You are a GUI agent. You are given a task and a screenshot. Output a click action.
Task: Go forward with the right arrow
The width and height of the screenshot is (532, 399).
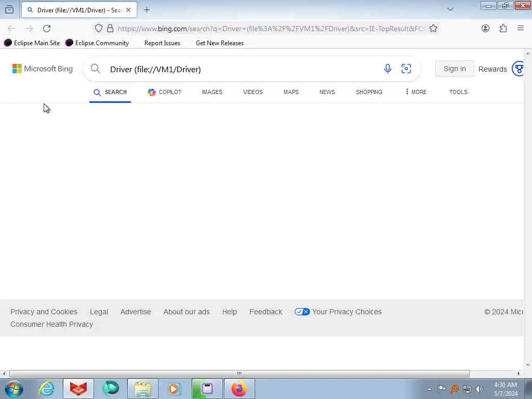click(29, 29)
